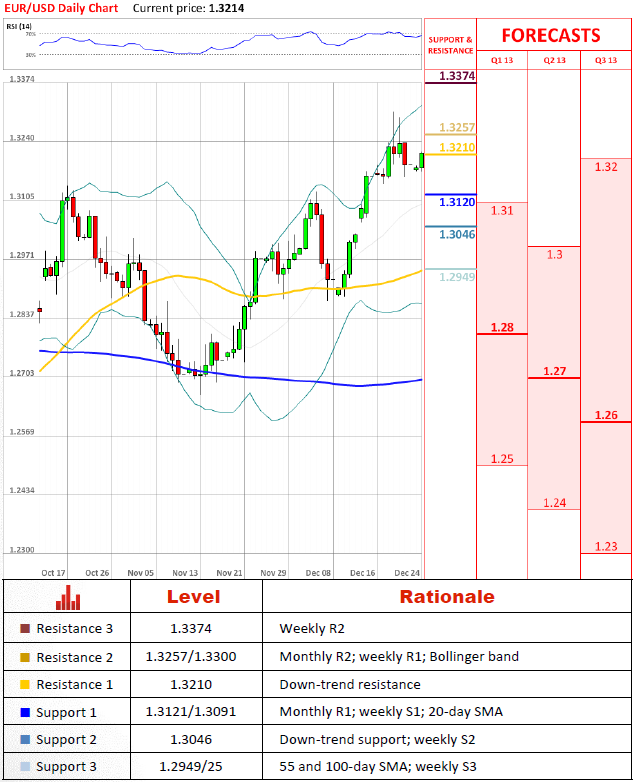634x782 pixels.
Task: Click the 'Level' table column header
Action: [x=193, y=597]
